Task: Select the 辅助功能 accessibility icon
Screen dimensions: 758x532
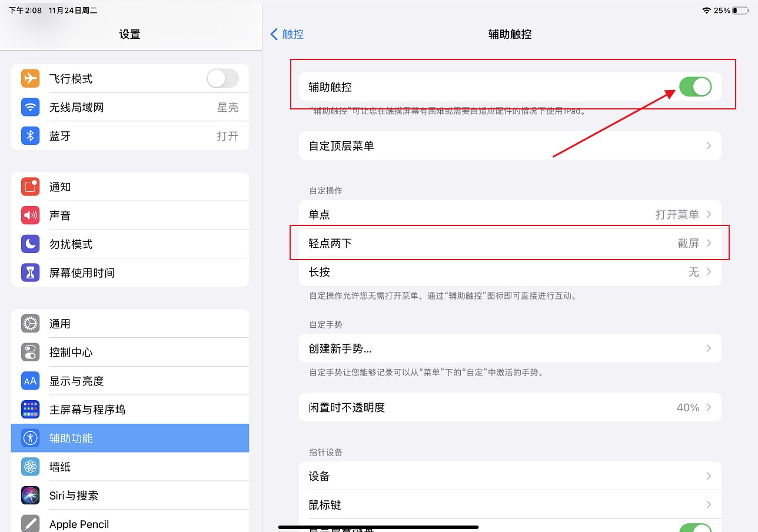Action: tap(30, 438)
